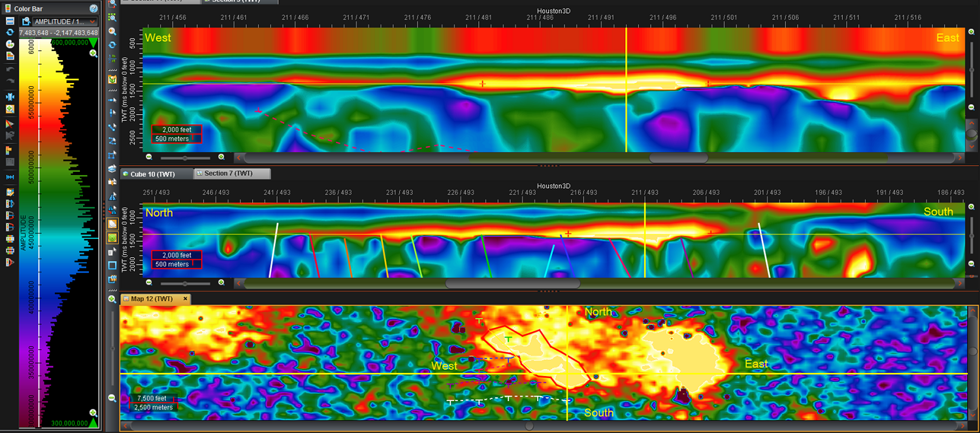Click the bottom green triangle color bar limit handle
The height and width of the screenshot is (433, 980).
[93, 423]
